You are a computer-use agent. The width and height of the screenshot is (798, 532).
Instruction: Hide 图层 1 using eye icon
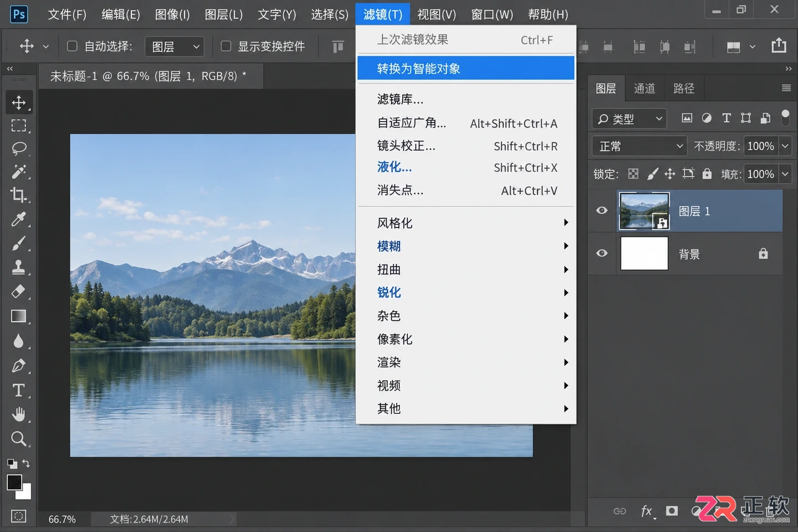pyautogui.click(x=602, y=211)
